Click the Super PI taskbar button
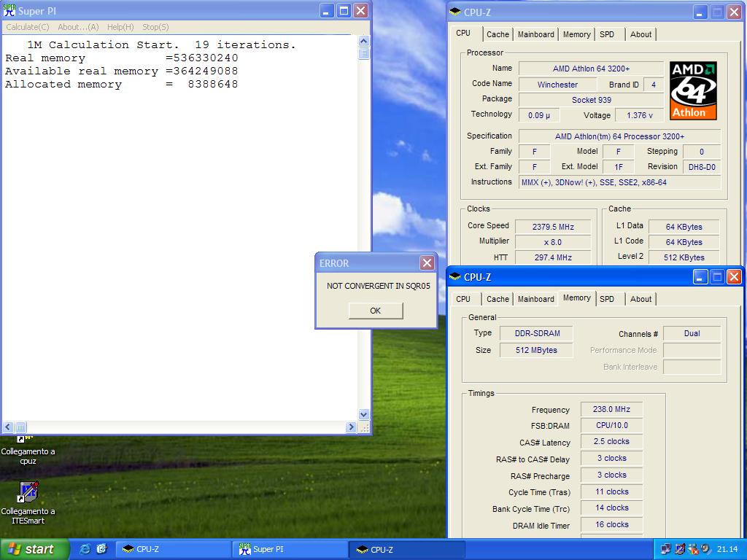This screenshot has width=747, height=560. (x=290, y=549)
